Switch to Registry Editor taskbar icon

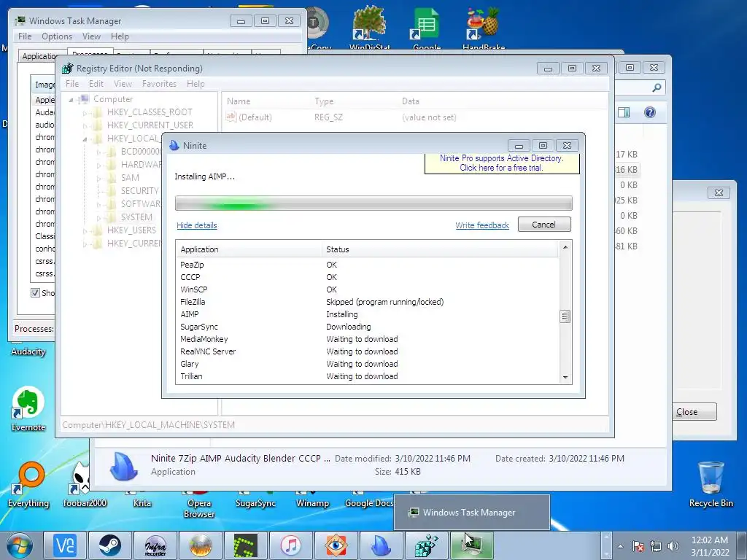click(426, 545)
